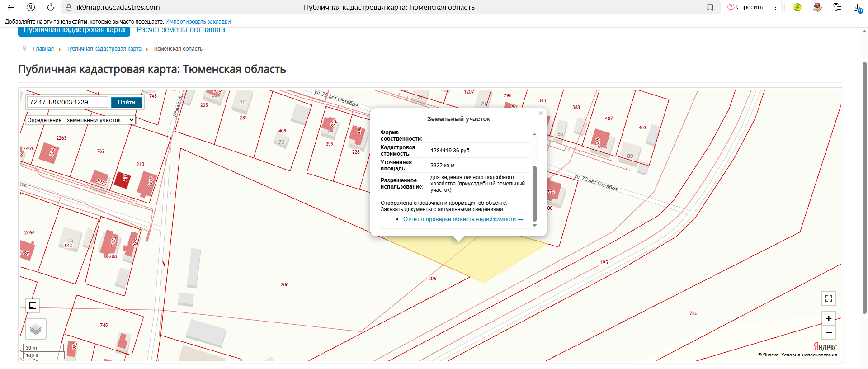Bookmark this page with bookmark icon

coord(710,7)
